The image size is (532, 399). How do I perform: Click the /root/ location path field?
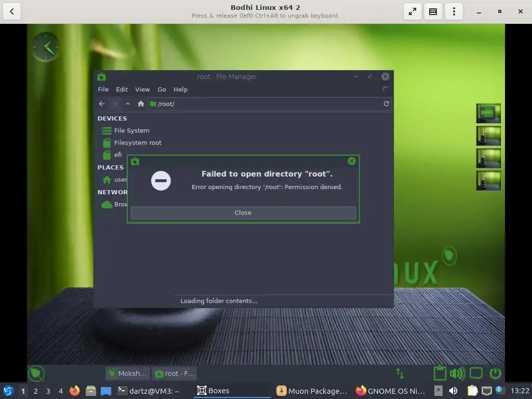pos(265,104)
